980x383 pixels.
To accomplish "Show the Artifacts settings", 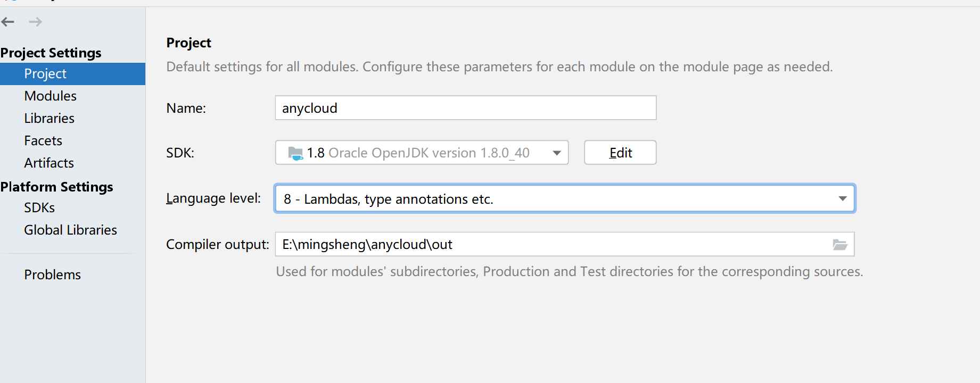I will pyautogui.click(x=49, y=163).
